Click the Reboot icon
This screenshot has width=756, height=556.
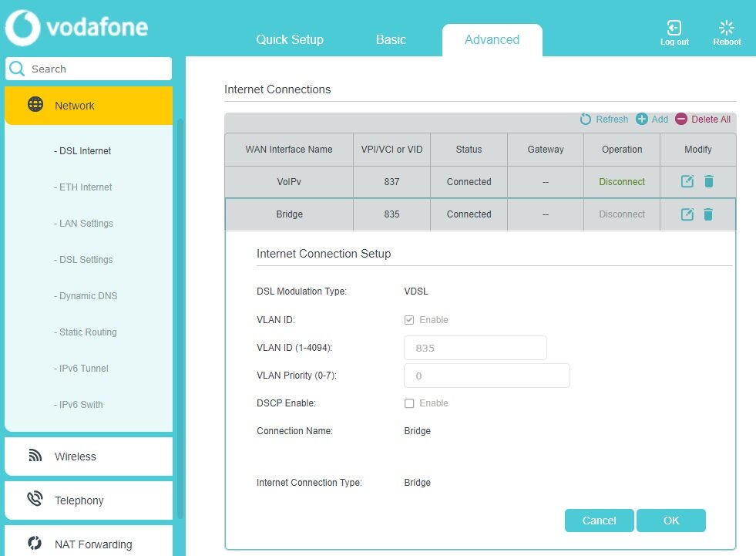coord(726,28)
